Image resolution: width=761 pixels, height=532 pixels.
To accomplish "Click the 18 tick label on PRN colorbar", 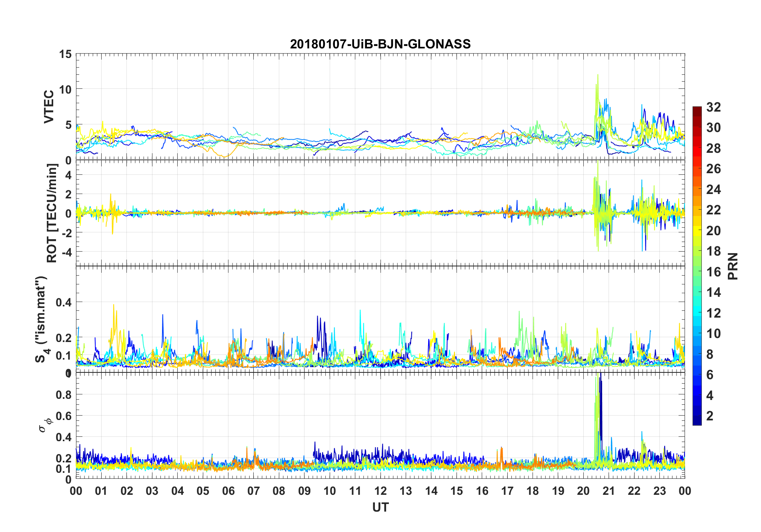I will coord(713,251).
